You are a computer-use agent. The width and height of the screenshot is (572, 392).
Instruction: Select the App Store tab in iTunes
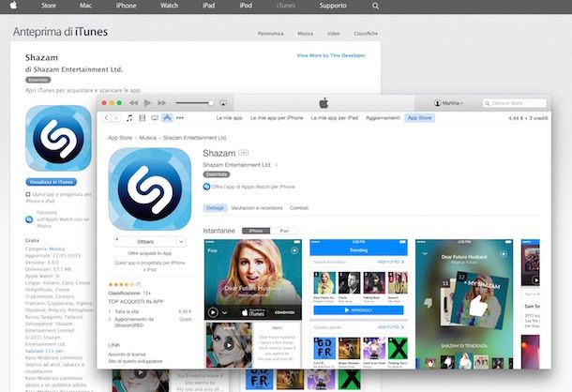click(x=419, y=118)
